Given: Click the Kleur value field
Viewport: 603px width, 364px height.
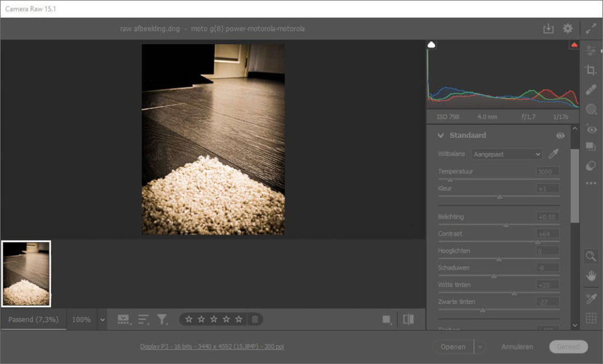Looking at the screenshot, I should click(x=548, y=188).
